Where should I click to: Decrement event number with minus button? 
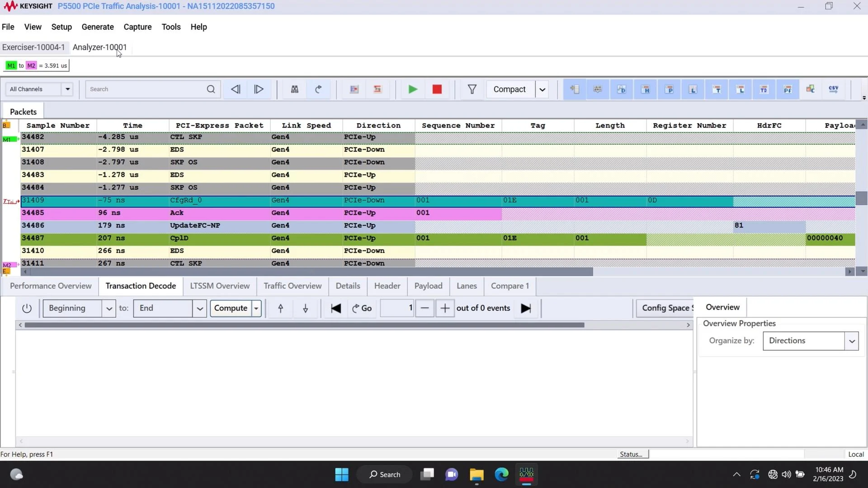pyautogui.click(x=425, y=308)
